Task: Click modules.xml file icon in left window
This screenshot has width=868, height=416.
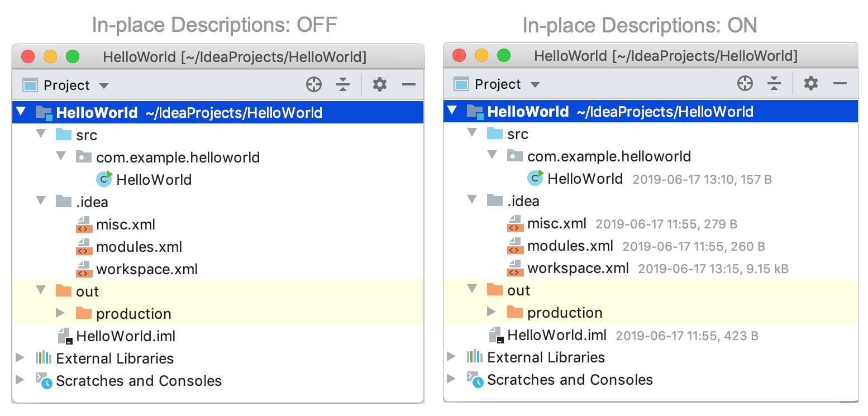Action: (x=84, y=247)
